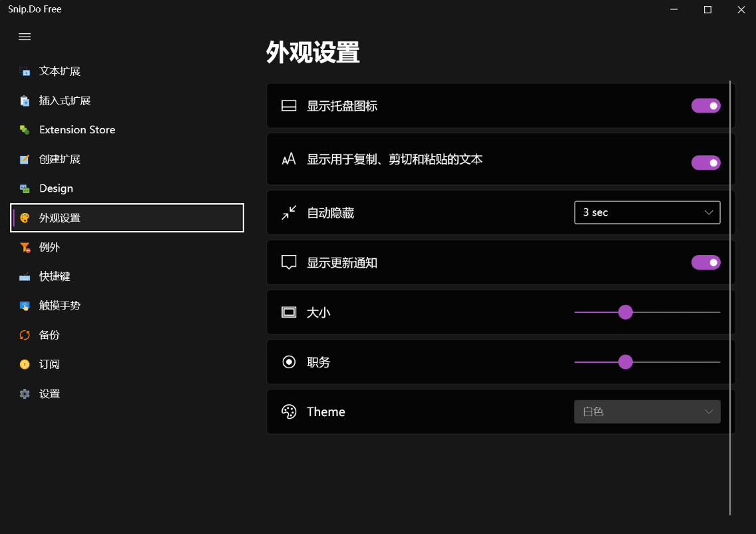
Task: Click the 订阅 coin icon
Action: (x=25, y=364)
